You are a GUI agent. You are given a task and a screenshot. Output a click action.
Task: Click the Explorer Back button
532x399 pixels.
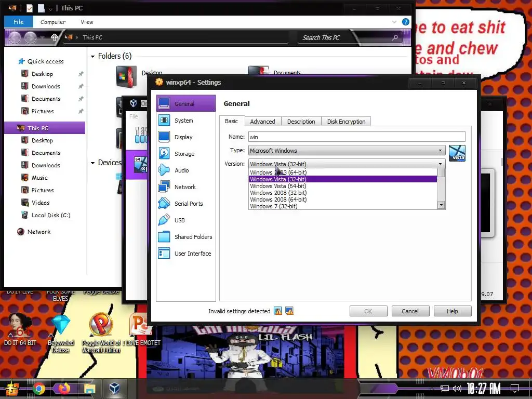15,37
